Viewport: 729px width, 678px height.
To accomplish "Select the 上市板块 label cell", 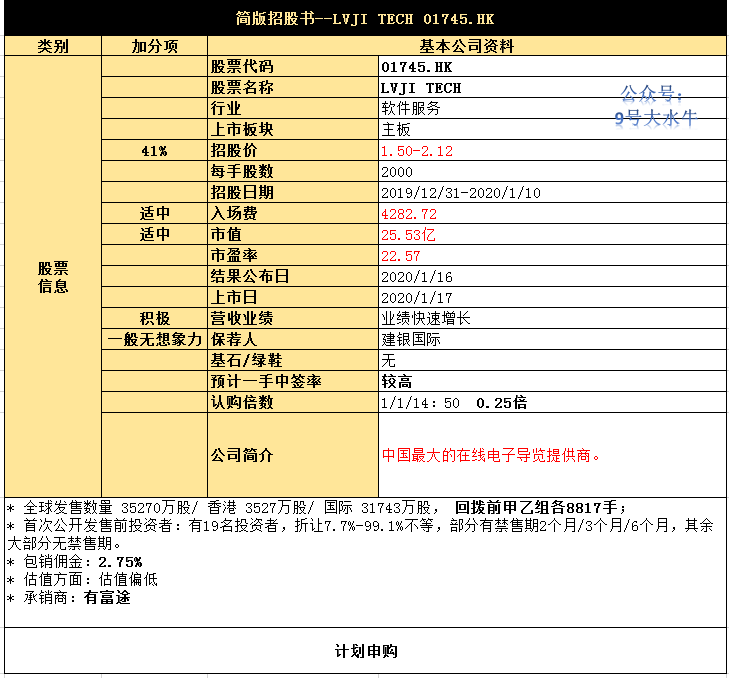I will coord(293,129).
